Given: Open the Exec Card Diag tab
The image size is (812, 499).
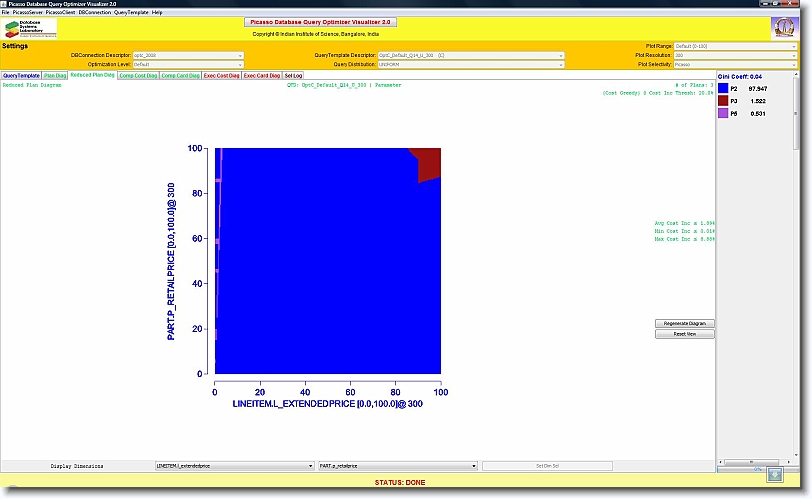Looking at the screenshot, I should coord(262,75).
